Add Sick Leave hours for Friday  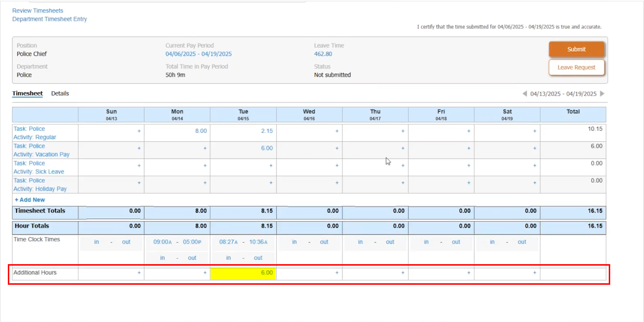click(x=469, y=166)
